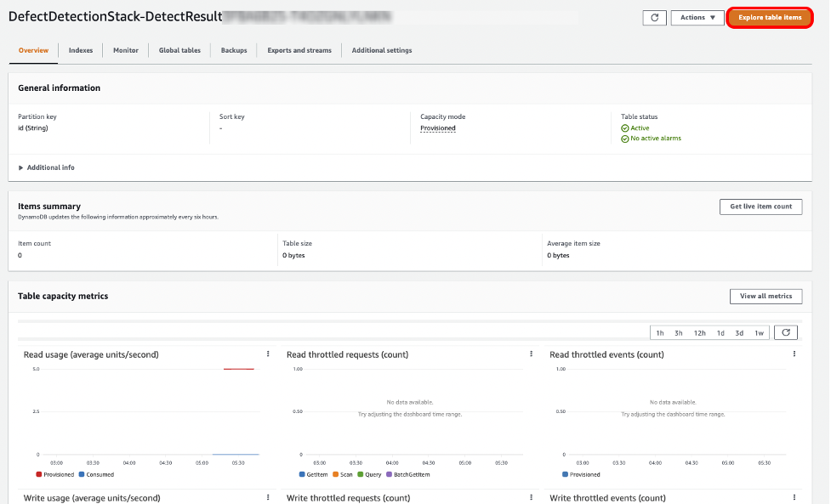Click the Items summary heading

click(49, 207)
